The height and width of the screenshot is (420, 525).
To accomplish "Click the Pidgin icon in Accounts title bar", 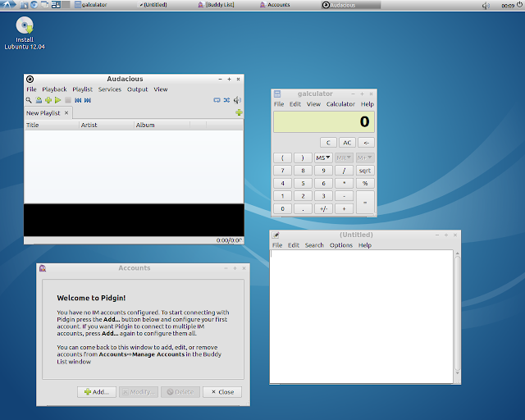I will [43, 268].
